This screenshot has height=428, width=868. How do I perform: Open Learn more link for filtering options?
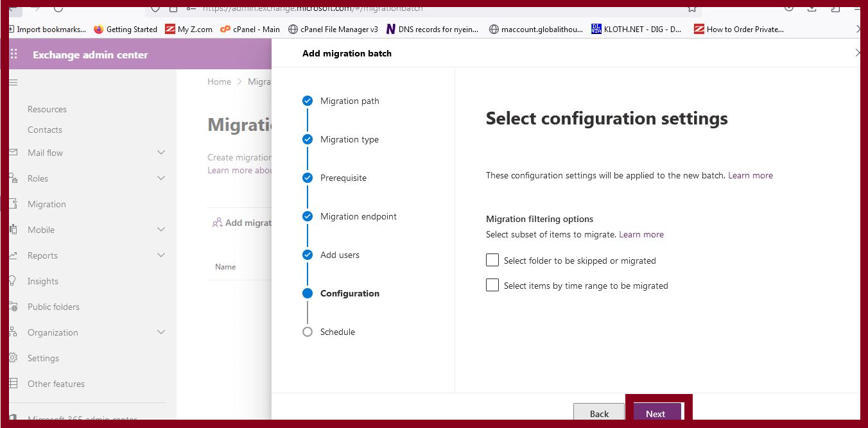pyautogui.click(x=641, y=234)
